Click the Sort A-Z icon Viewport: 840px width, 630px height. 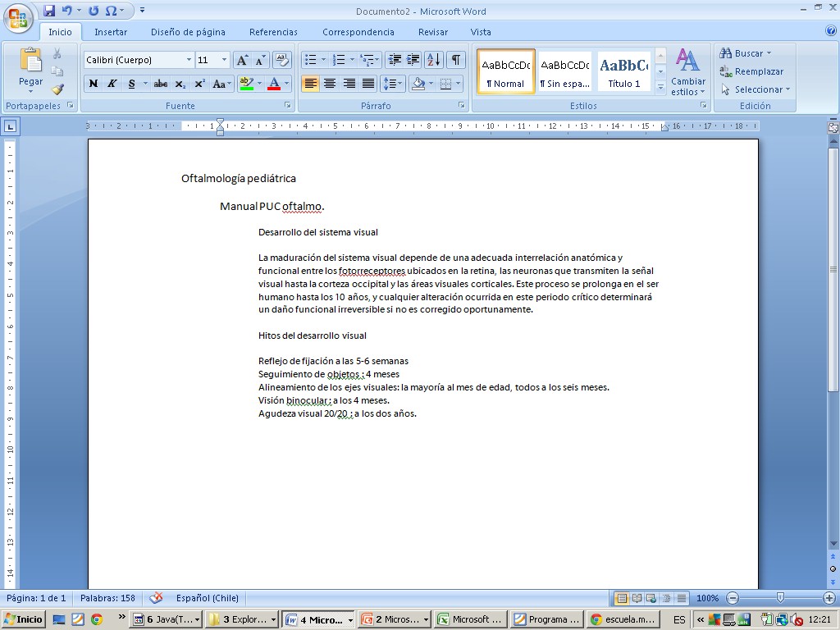pyautogui.click(x=434, y=60)
